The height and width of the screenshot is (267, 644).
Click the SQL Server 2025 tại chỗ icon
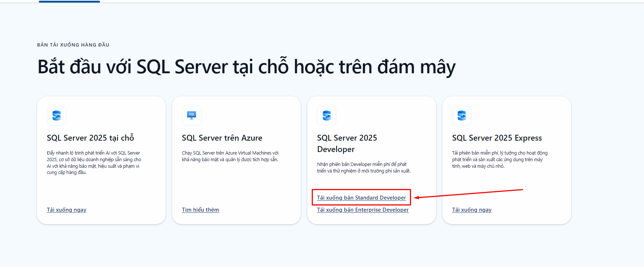click(56, 116)
